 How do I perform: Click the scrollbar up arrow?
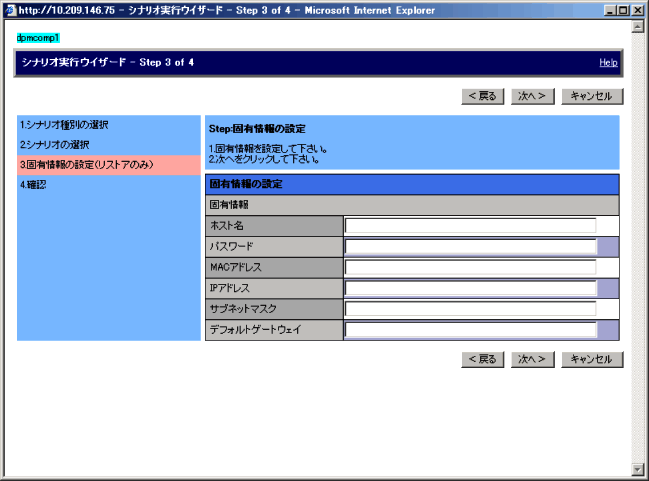(x=637, y=27)
